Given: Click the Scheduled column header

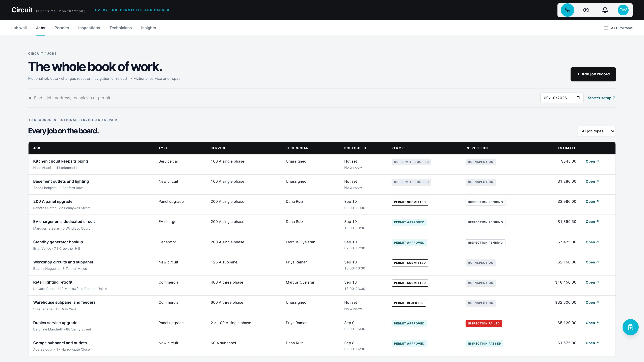Looking at the screenshot, I should [355, 148].
